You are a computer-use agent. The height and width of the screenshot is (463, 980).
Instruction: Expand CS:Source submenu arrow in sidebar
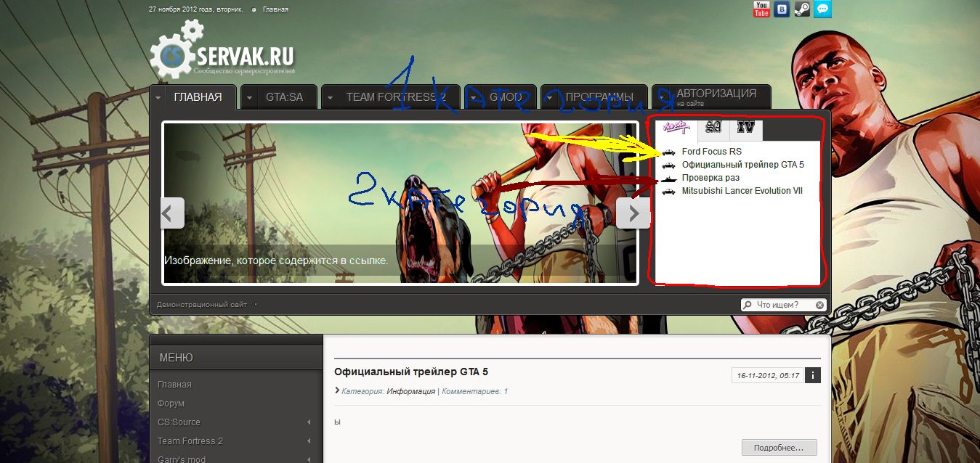point(308,422)
